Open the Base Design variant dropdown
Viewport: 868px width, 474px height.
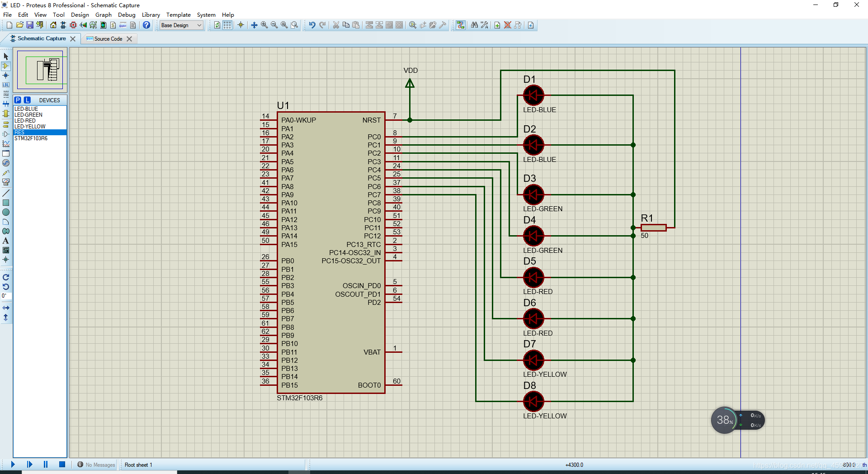[x=181, y=25]
